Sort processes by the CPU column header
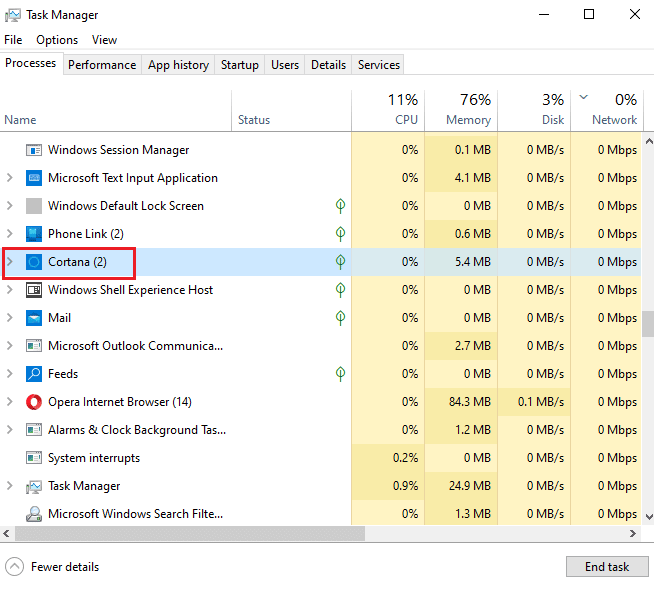 (388, 110)
